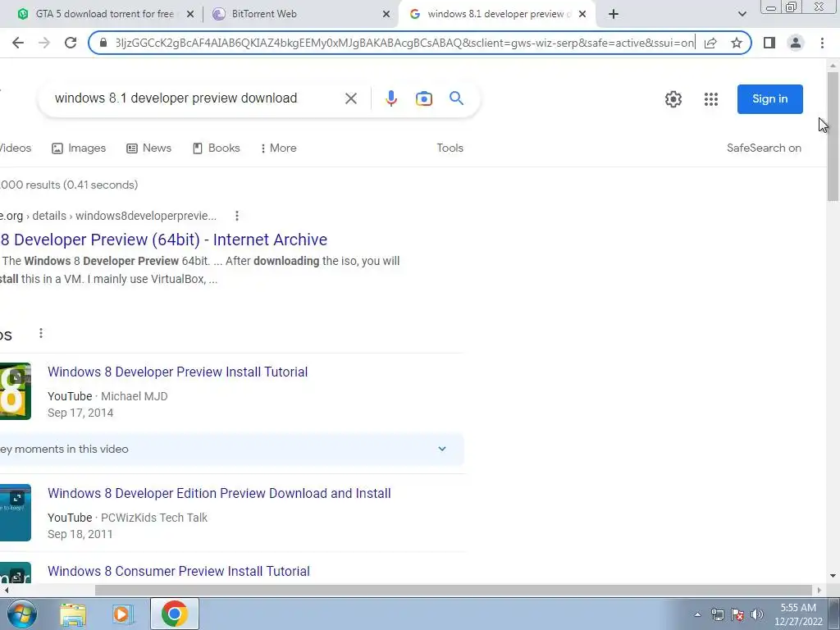Open the Chrome three-dot menu

click(x=822, y=43)
